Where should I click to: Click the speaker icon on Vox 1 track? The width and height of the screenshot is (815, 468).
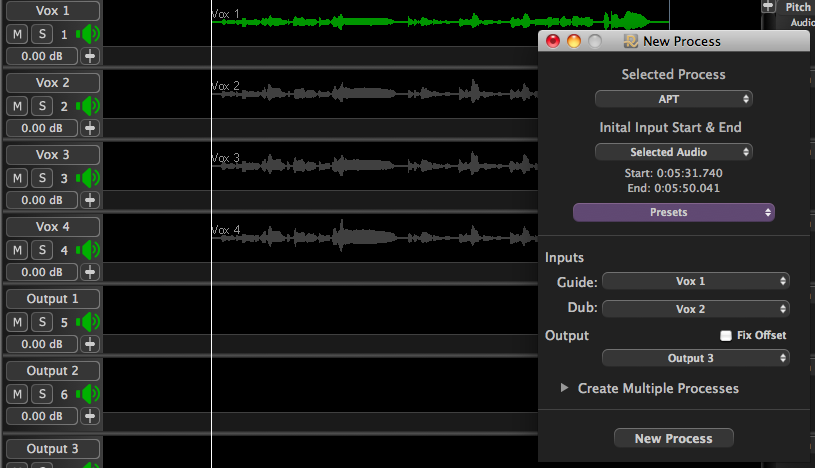click(x=90, y=34)
